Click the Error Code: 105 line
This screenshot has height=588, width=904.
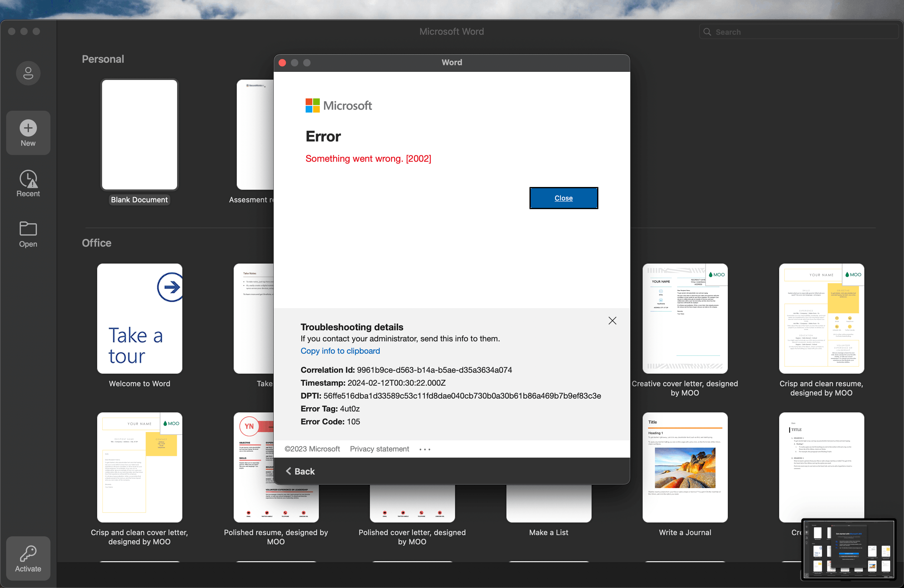pos(330,422)
